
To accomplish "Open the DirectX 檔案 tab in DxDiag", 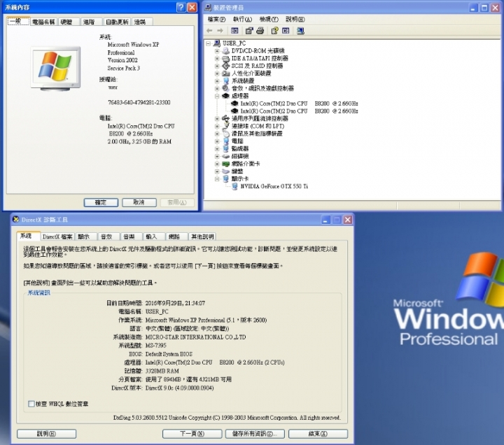I will 57,236.
